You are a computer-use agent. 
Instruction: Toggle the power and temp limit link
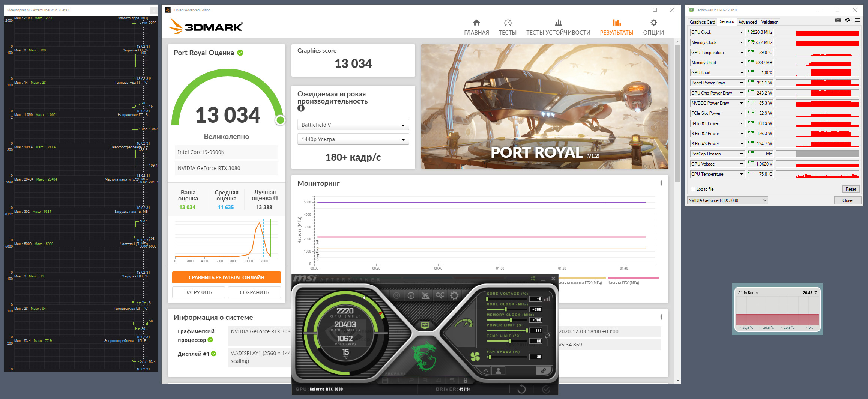(547, 336)
